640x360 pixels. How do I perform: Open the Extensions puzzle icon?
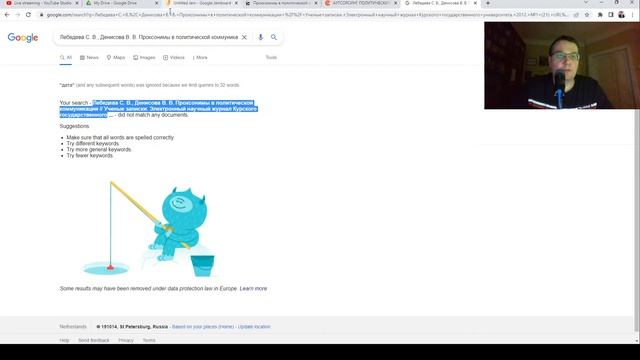pos(600,15)
